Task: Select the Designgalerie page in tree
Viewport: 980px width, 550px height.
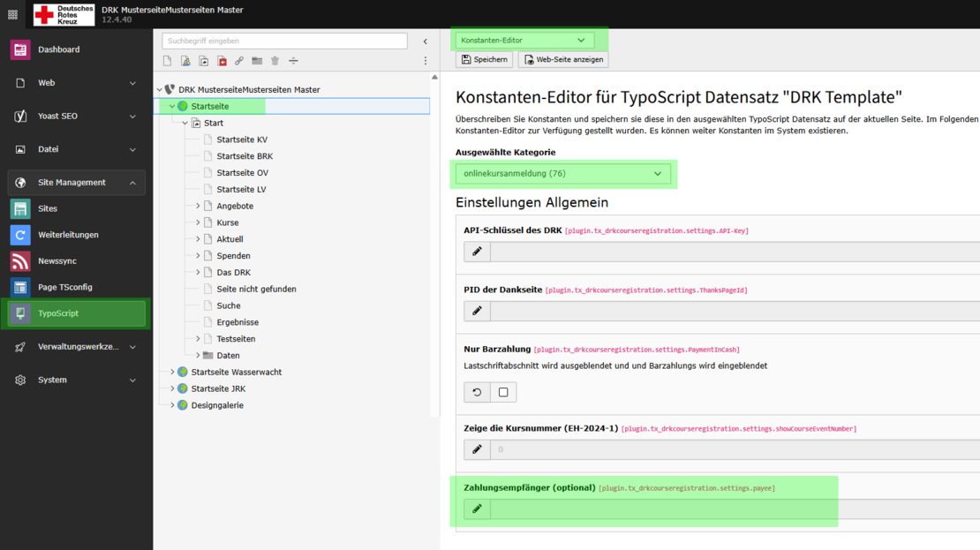Action: 217,405
